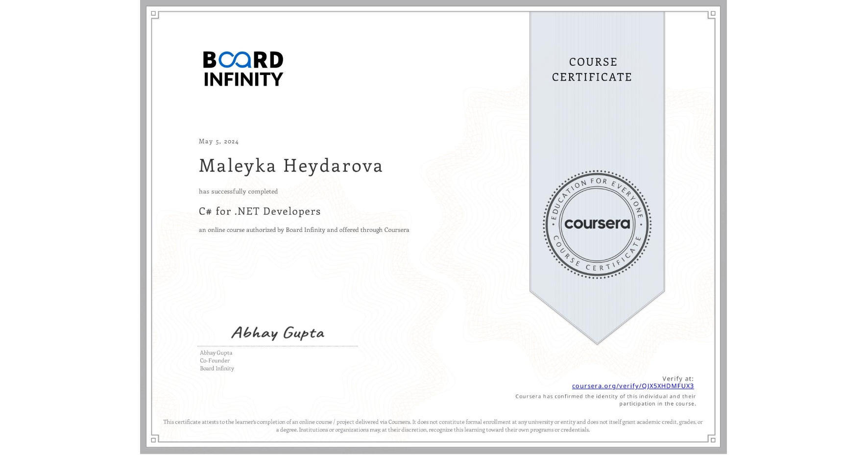Screen dimensions: 868x455
Task: Click the Co-Founder title text
Action: point(214,360)
